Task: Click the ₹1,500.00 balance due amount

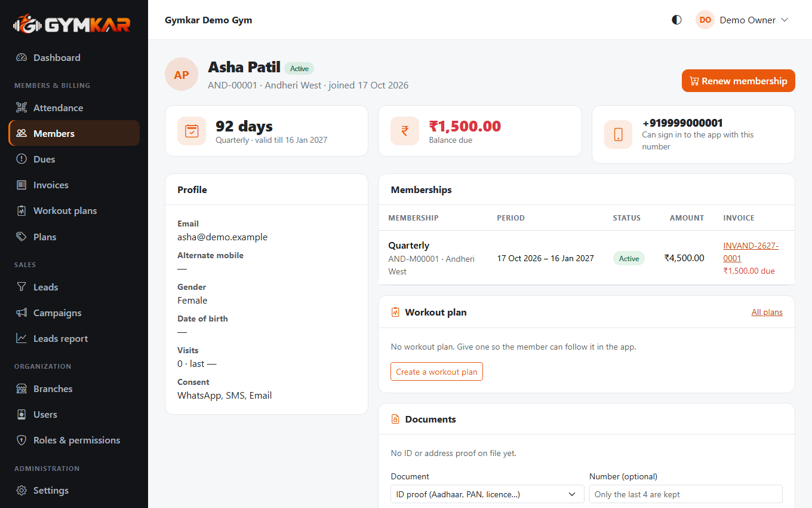Action: [x=465, y=126]
